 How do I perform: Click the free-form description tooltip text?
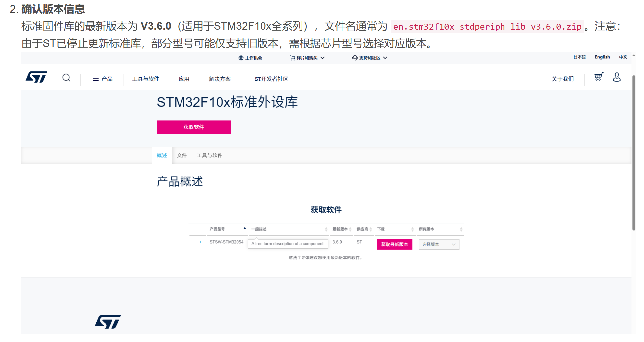point(288,244)
